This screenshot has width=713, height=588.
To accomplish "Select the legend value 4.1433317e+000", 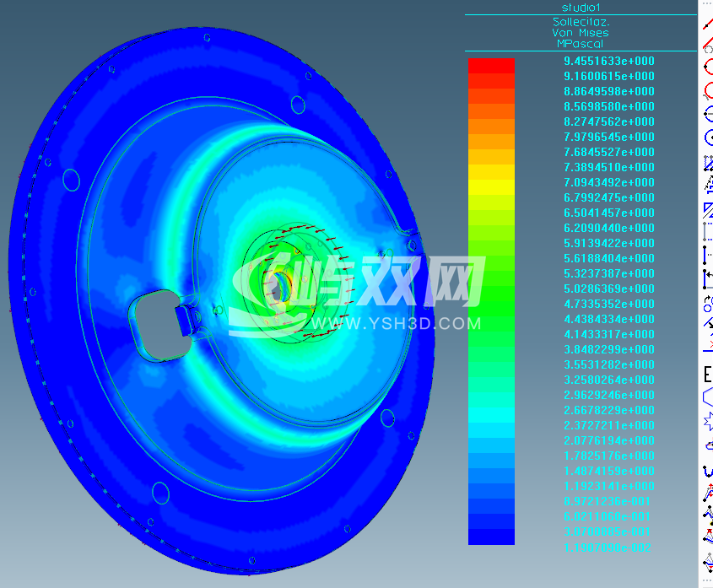I will tap(609, 334).
